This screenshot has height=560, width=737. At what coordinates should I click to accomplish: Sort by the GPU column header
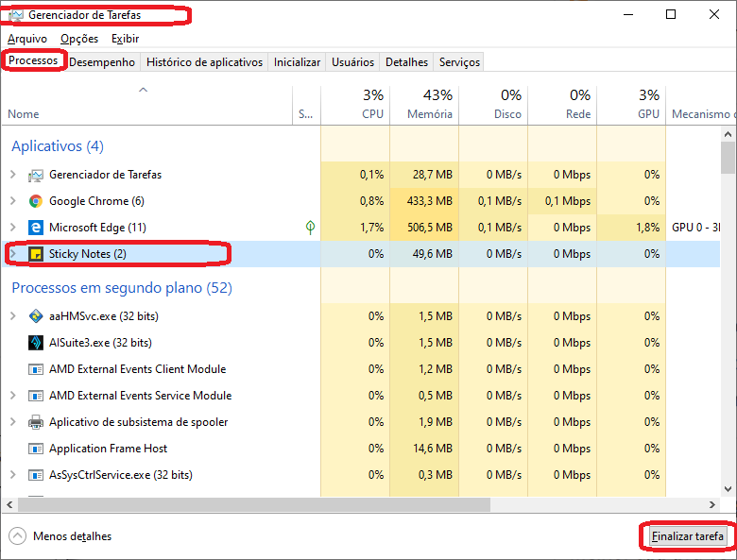click(x=632, y=105)
